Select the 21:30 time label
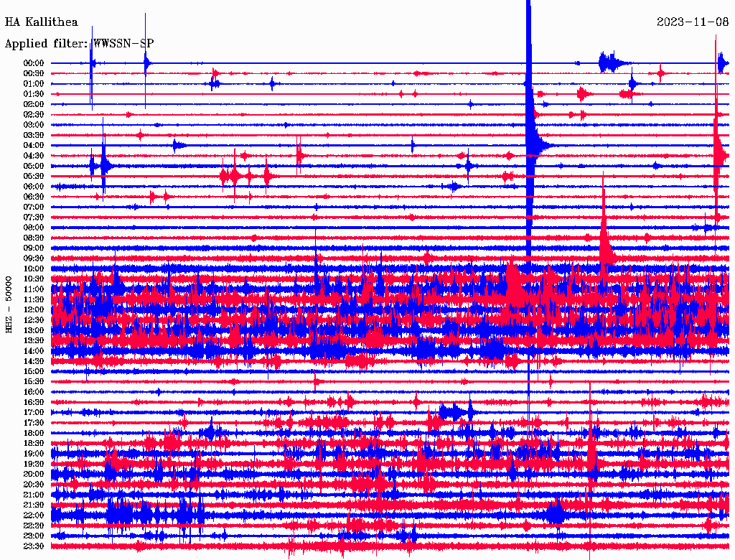 pyautogui.click(x=34, y=505)
